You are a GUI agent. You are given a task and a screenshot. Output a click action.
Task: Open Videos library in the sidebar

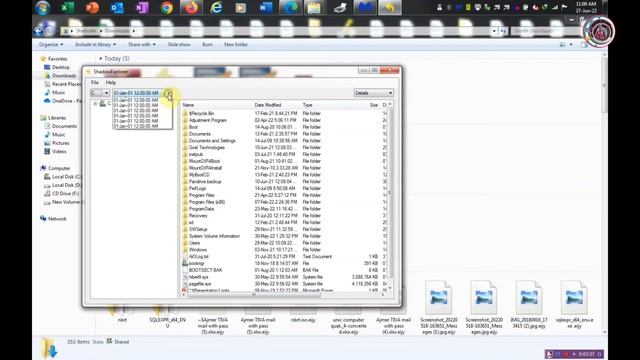[x=59, y=151]
